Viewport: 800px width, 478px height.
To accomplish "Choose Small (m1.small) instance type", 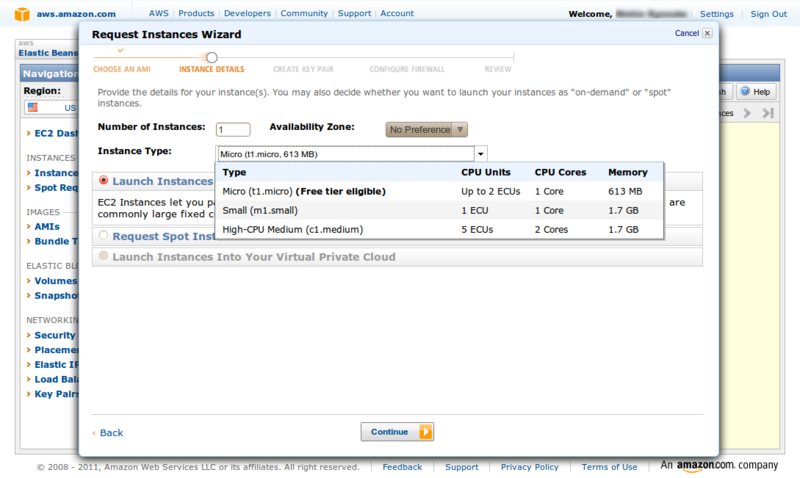I will (439, 210).
